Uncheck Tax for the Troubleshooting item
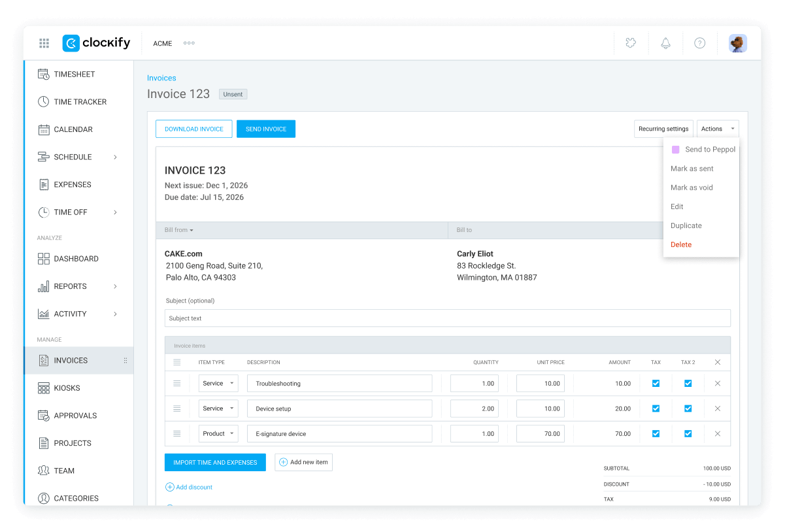This screenshot has width=785, height=532. [x=656, y=384]
